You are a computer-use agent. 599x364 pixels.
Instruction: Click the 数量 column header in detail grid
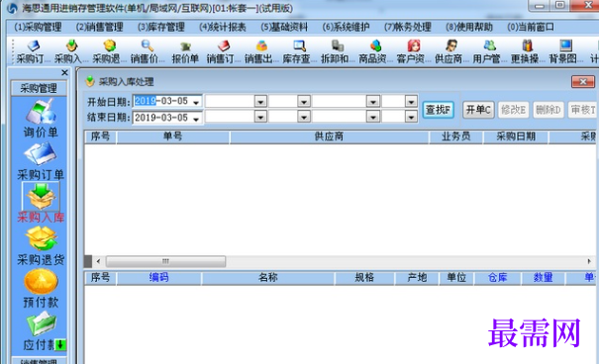point(543,278)
